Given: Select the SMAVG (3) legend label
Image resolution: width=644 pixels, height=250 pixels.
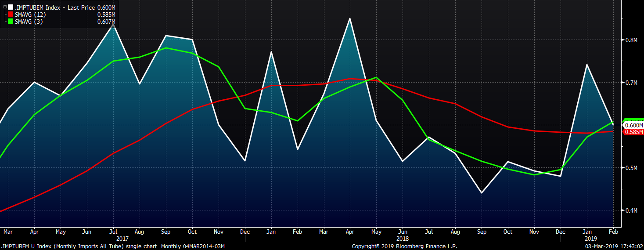Looking at the screenshot, I should click(x=29, y=22).
